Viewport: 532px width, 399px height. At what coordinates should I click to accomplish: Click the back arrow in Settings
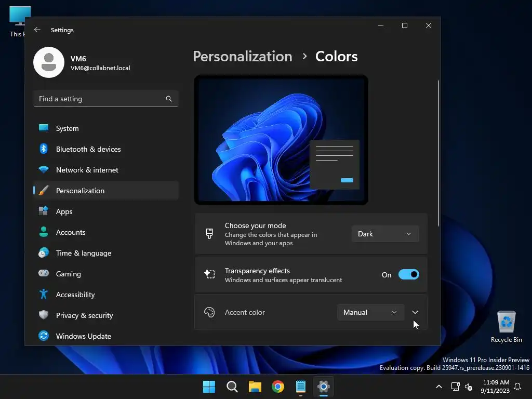click(37, 30)
